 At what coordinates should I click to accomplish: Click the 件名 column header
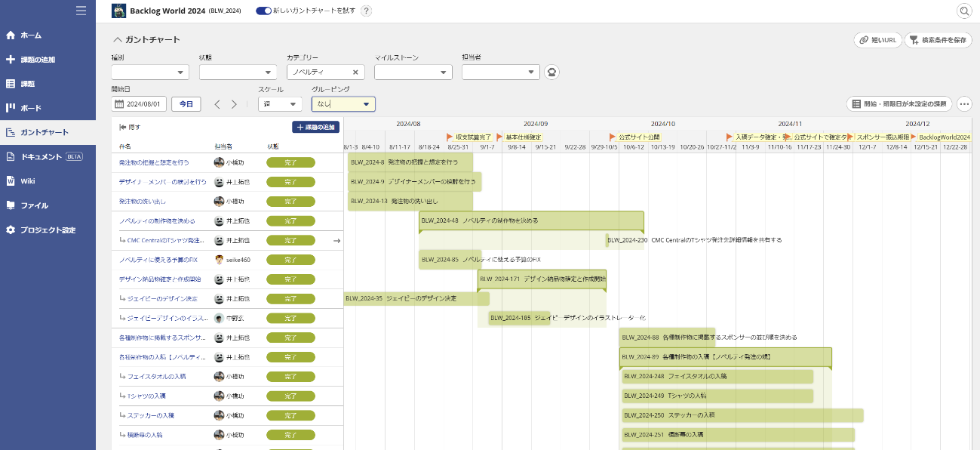125,146
